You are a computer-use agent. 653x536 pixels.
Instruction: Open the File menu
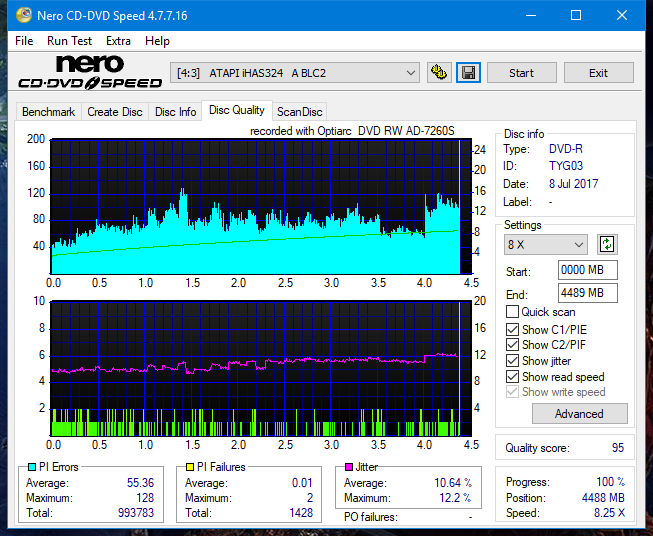tap(24, 41)
